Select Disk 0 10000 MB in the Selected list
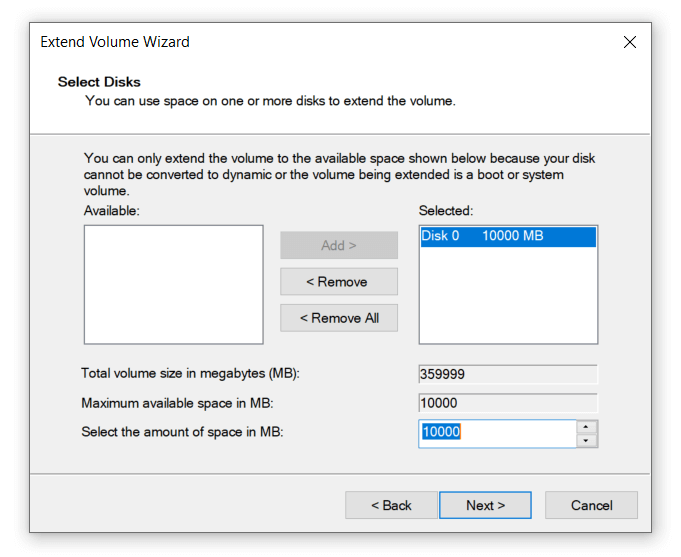This screenshot has width=681, height=557. 507,236
